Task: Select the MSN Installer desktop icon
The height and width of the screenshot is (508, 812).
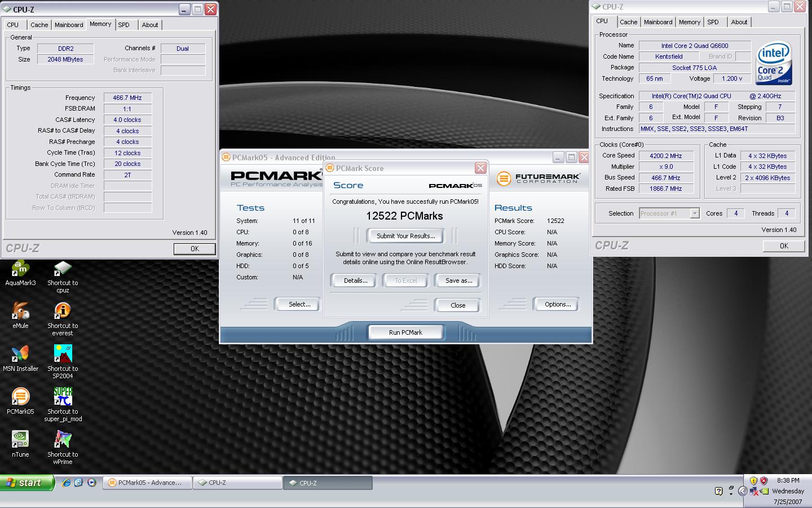Action: [x=20, y=359]
